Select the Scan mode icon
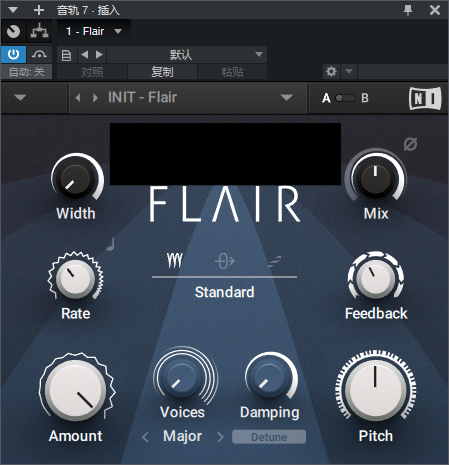 click(275, 261)
